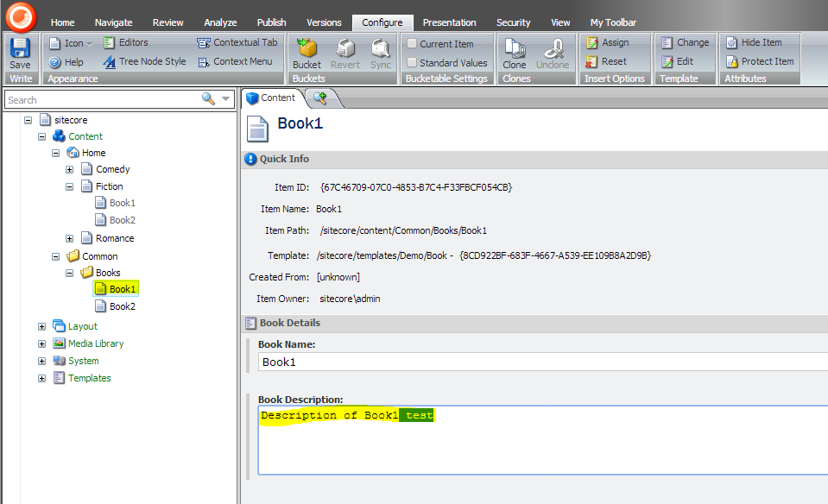This screenshot has width=828, height=504.
Task: Click the Sitecore orange logo button
Action: 21,16
